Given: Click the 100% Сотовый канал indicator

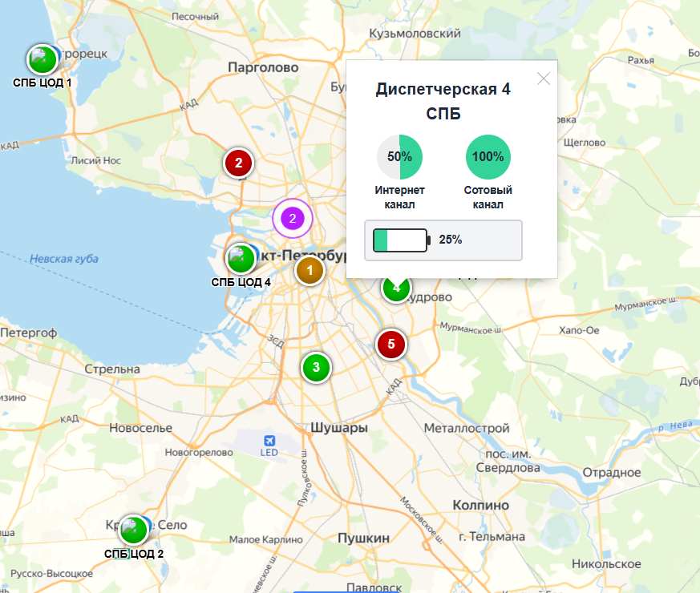Looking at the screenshot, I should (488, 156).
